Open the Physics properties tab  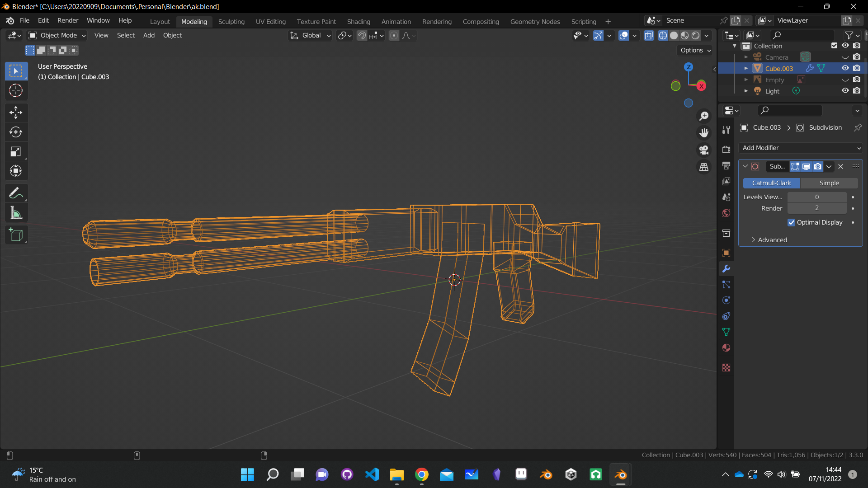726,300
